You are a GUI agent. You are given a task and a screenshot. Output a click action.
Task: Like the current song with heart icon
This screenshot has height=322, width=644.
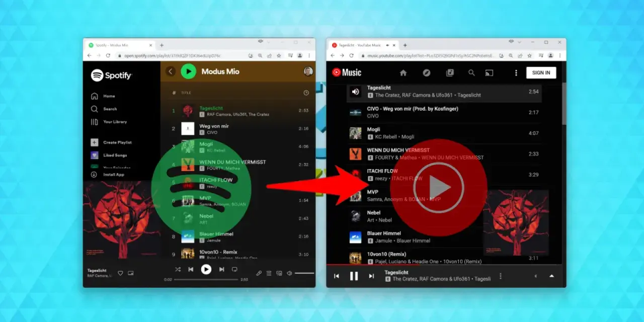[120, 273]
